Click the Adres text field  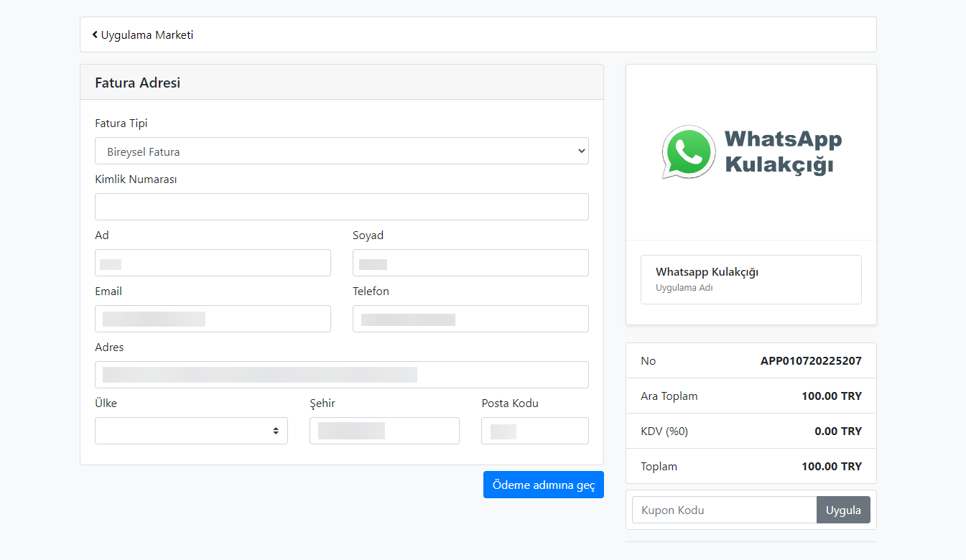click(342, 375)
